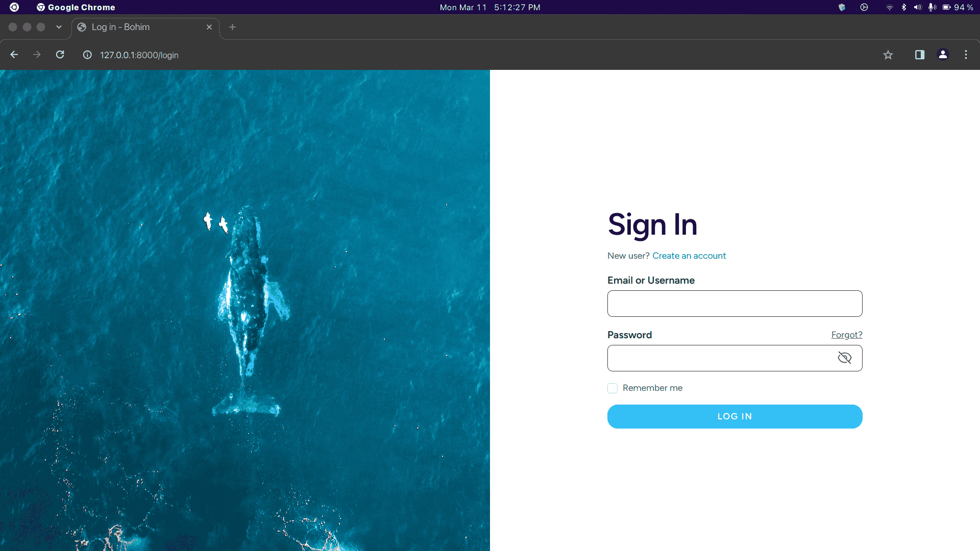Click the Forgot? password link
Viewport: 980px width, 551px height.
pyautogui.click(x=846, y=335)
